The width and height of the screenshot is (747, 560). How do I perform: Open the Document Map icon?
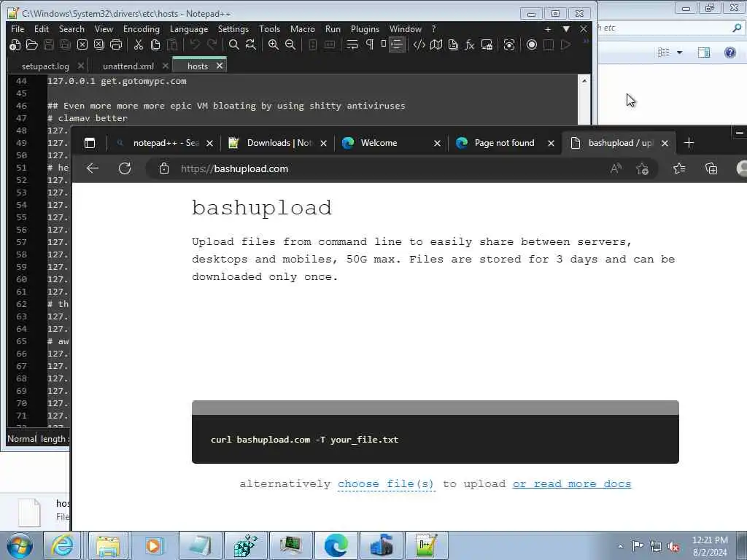tap(436, 44)
